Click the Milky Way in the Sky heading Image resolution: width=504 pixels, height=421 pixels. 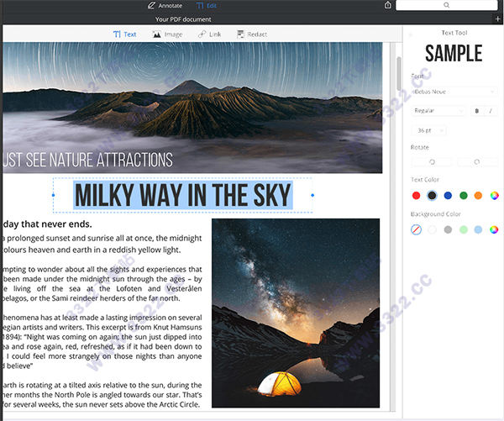(x=182, y=195)
